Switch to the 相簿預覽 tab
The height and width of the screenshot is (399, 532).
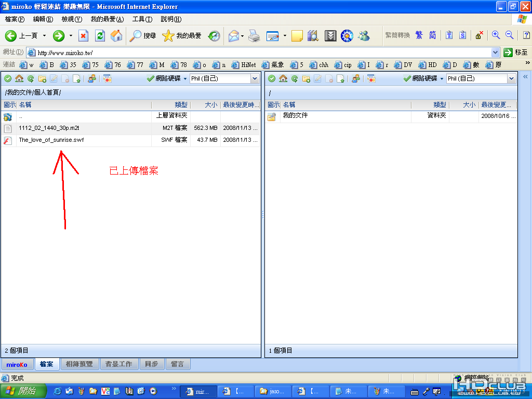coord(79,364)
